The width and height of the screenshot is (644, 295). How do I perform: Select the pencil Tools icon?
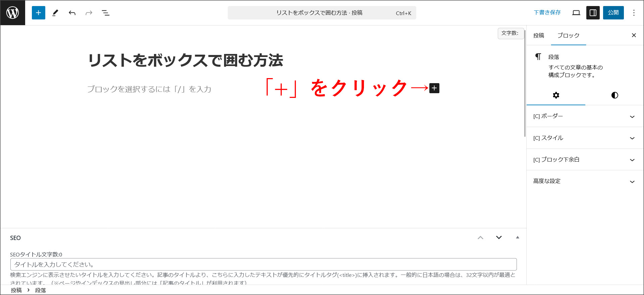coord(55,13)
